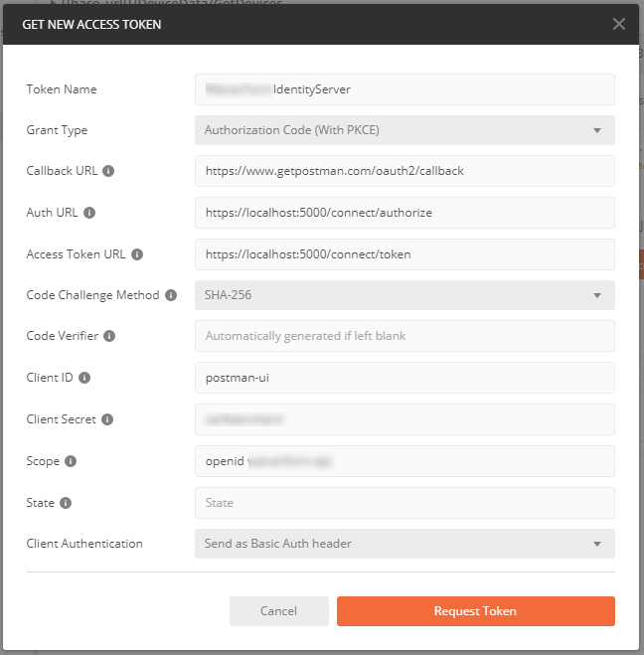Close the Get New Access Token dialog
Screen dimensions: 644x655
[x=618, y=24]
